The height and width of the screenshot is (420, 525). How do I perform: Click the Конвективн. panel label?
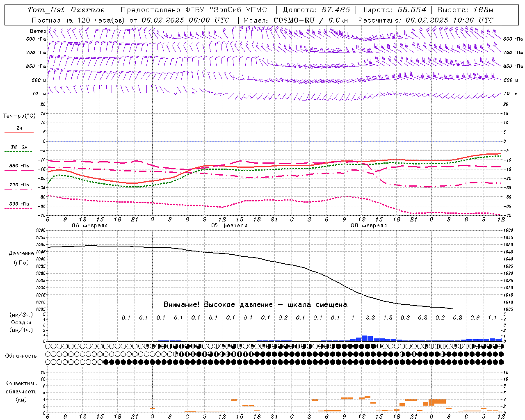point(21,383)
